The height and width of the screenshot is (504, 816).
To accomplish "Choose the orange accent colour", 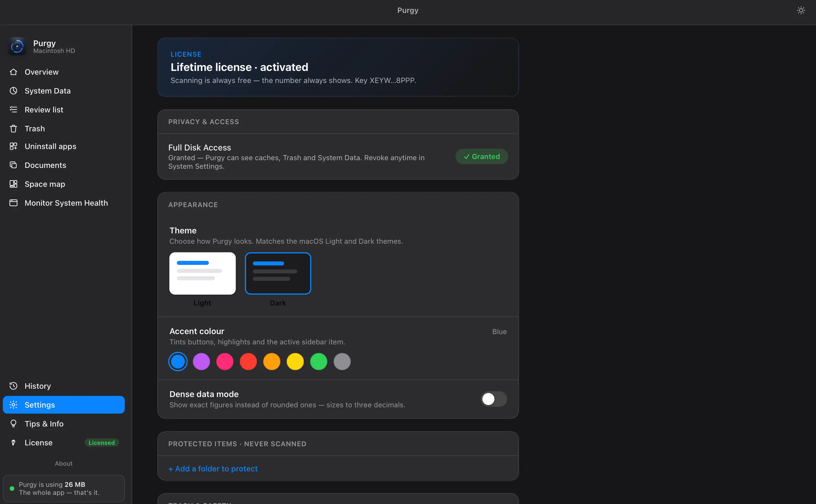I will (272, 362).
